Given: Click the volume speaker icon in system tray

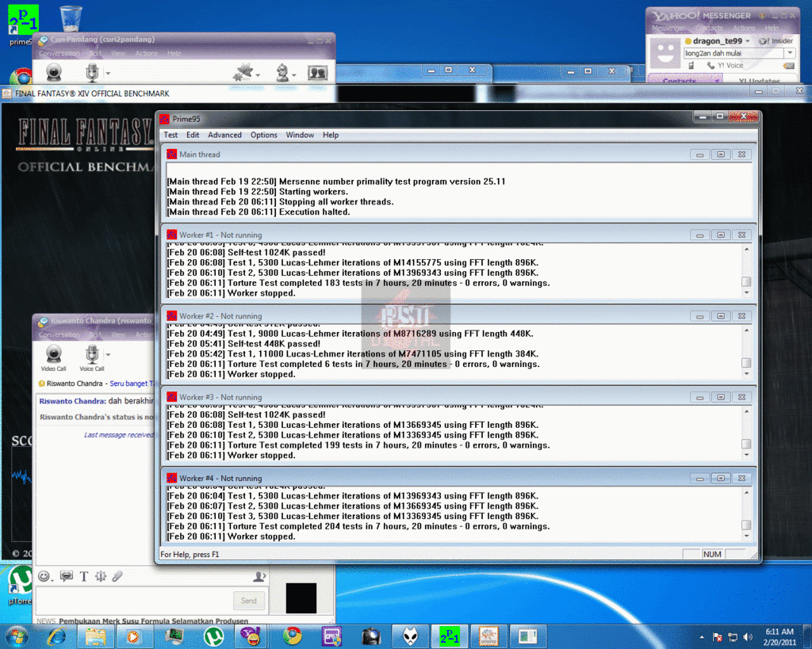Looking at the screenshot, I should point(747,637).
